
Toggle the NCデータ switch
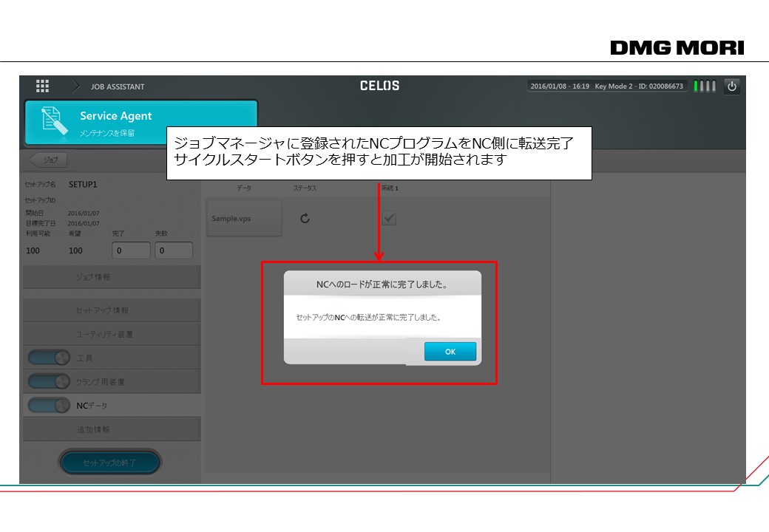pos(49,405)
